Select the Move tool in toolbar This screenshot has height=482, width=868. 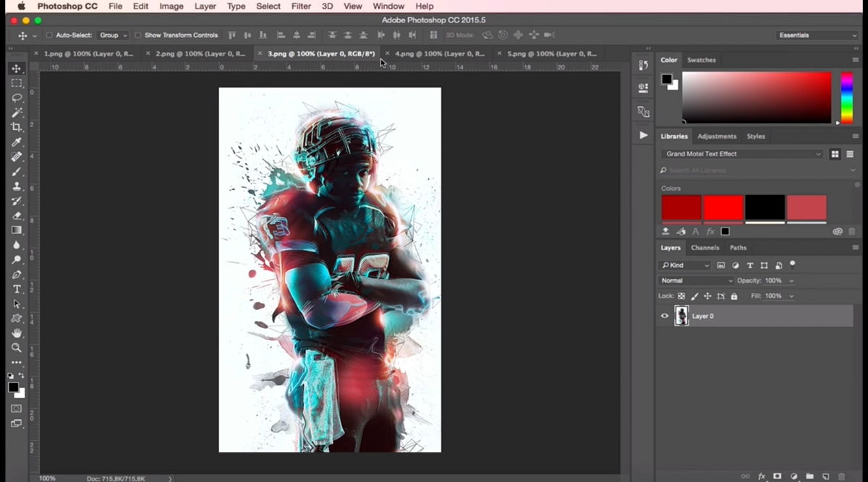click(16, 69)
